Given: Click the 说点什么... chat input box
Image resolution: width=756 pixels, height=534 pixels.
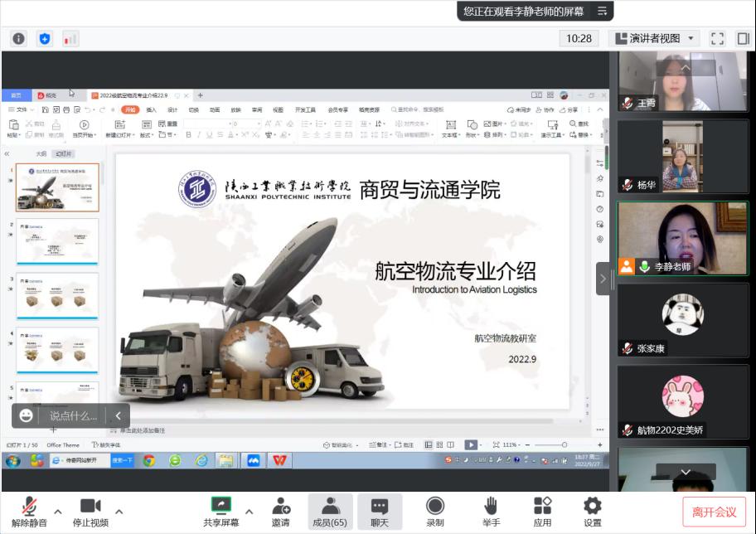Looking at the screenshot, I should (x=73, y=415).
